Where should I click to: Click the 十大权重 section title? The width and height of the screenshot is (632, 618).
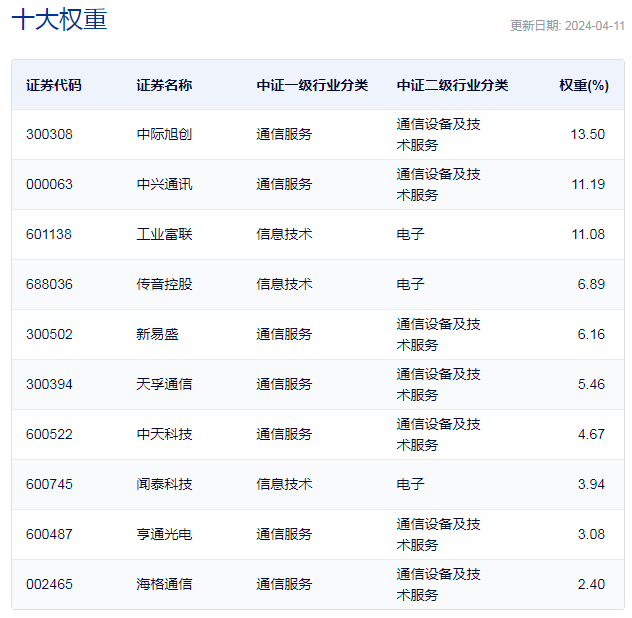pos(59,21)
